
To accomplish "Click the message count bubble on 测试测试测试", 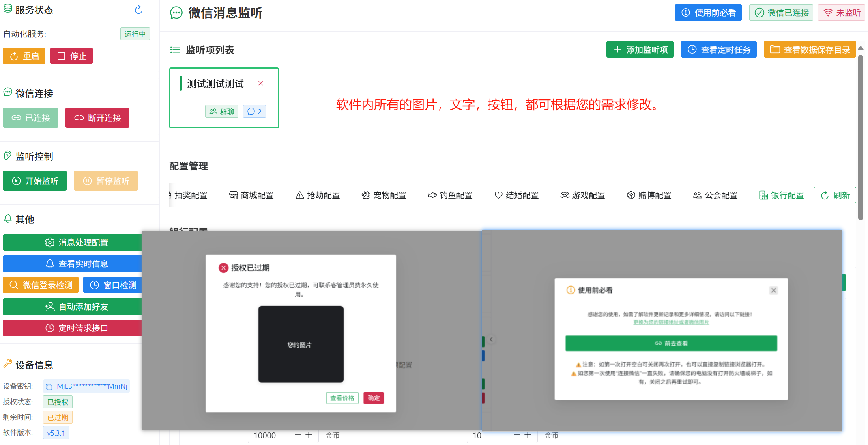I will (254, 111).
